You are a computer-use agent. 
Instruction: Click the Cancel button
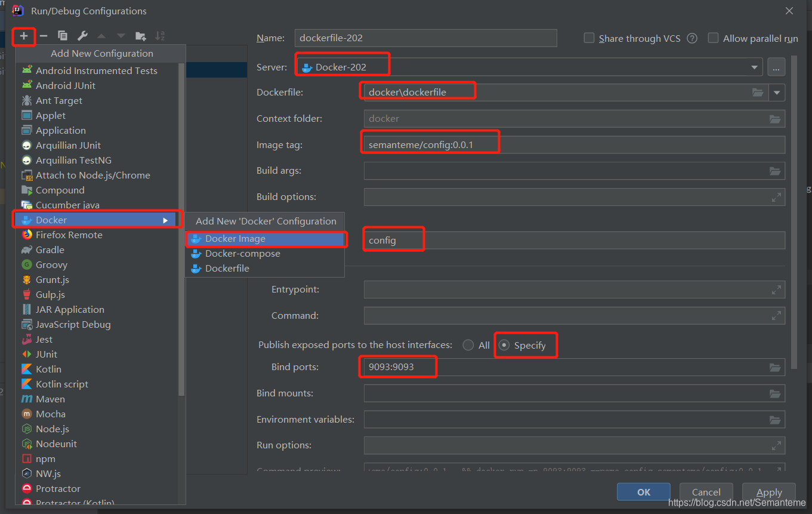(x=706, y=493)
